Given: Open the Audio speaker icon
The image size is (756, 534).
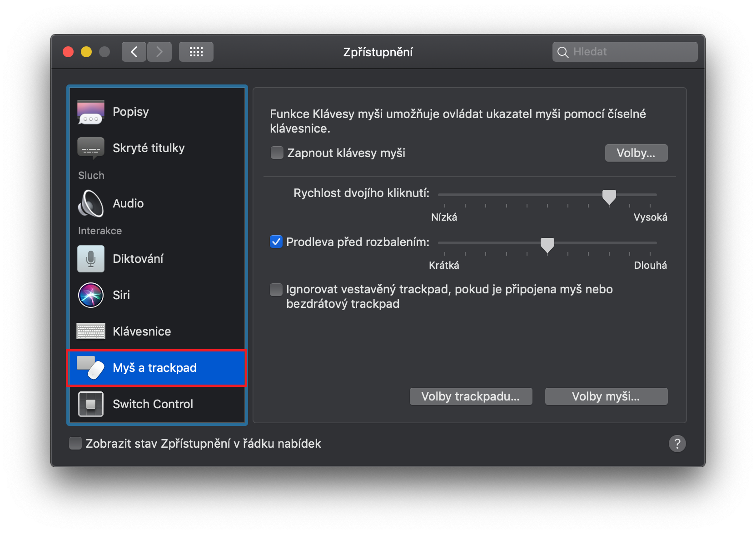Looking at the screenshot, I should (x=91, y=203).
